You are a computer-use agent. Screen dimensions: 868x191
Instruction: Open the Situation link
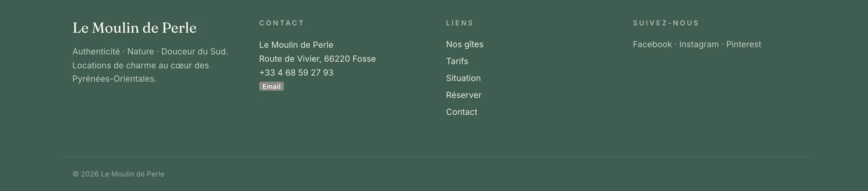463,78
